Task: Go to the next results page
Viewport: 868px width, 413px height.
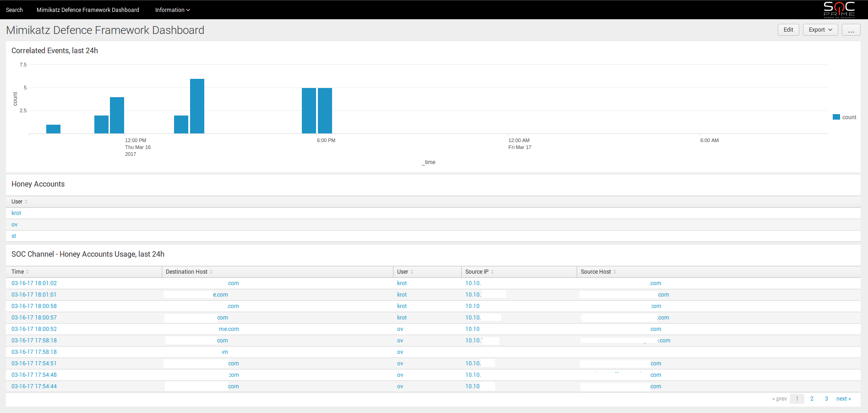Action: coord(843,399)
